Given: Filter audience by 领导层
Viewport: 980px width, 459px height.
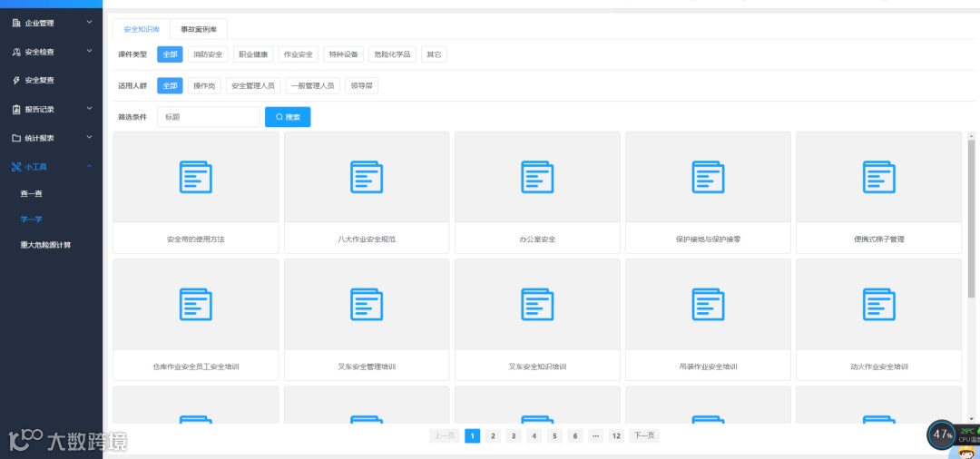Looking at the screenshot, I should coord(361,85).
